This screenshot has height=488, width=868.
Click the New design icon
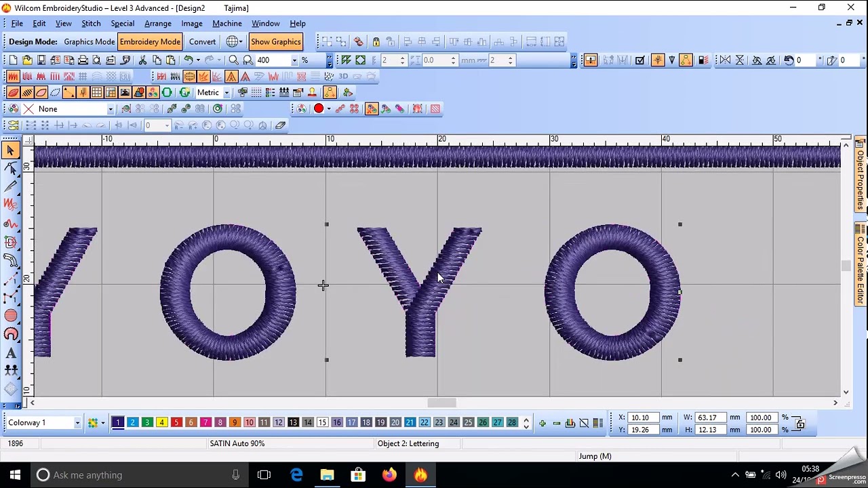tap(13, 60)
